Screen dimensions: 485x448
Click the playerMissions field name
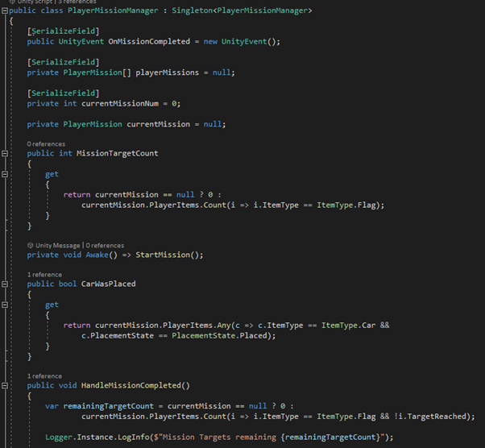coord(168,73)
